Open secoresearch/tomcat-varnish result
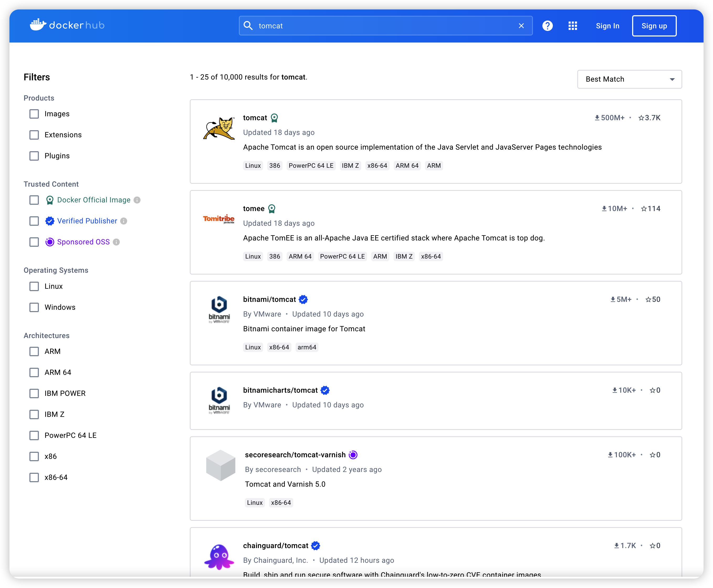Image resolution: width=713 pixels, height=588 pixels. tap(295, 455)
